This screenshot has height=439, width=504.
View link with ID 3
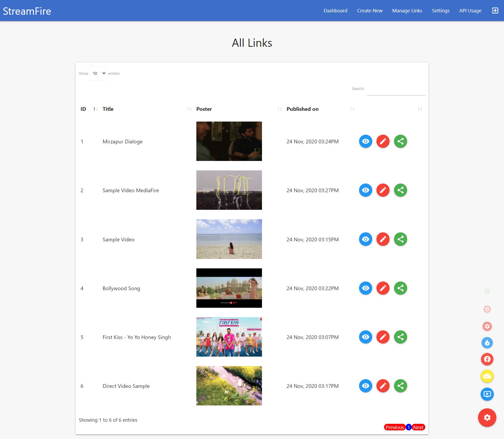pyautogui.click(x=365, y=239)
